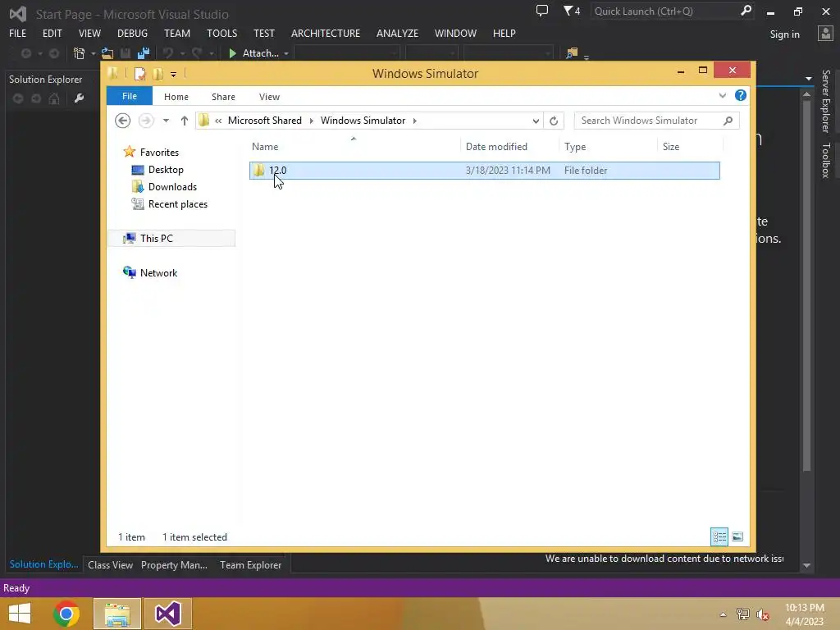840x630 pixels.
Task: Click the Find in Files toolbar icon
Action: 572,53
